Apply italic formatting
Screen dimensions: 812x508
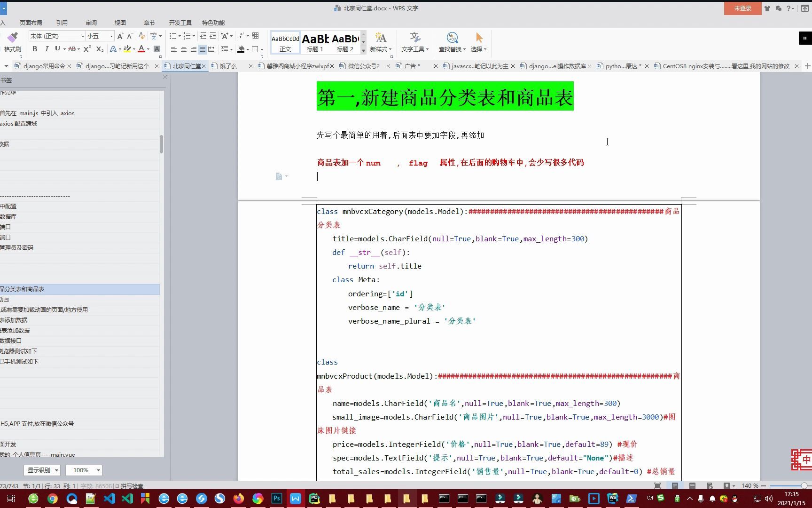pyautogui.click(x=47, y=48)
